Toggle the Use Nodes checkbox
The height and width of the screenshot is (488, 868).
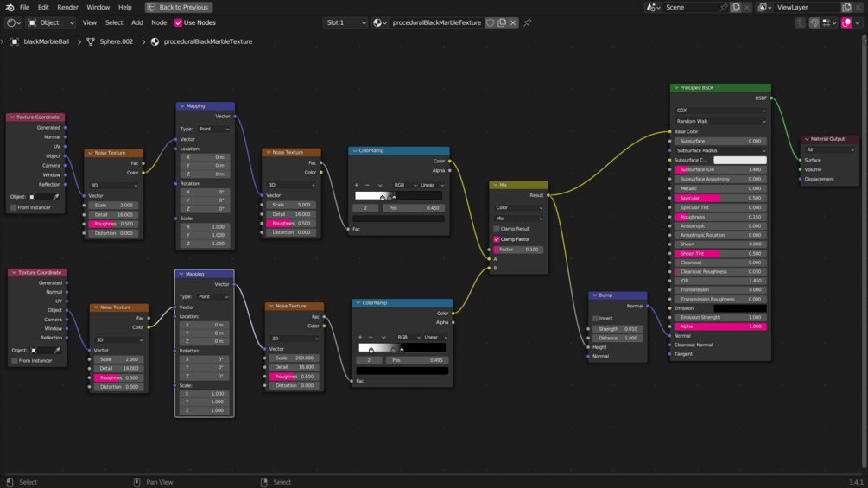[x=178, y=22]
